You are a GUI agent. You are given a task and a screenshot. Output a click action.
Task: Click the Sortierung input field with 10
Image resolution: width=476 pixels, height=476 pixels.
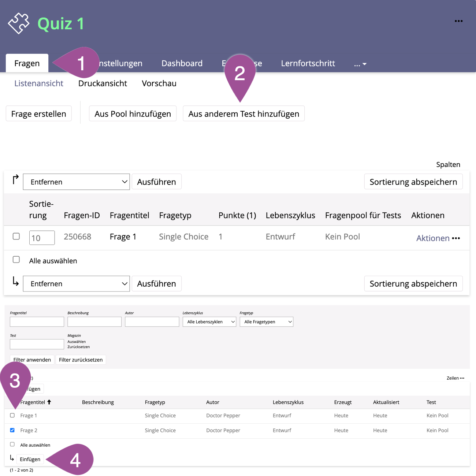(x=42, y=238)
